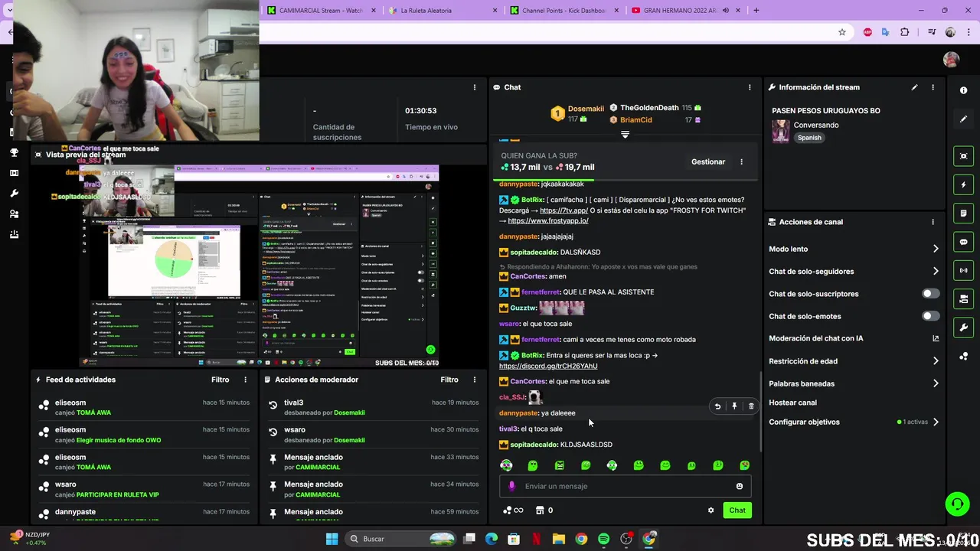Open Información del stream three-dot menu
Image resolution: width=980 pixels, height=551 pixels.
[933, 87]
